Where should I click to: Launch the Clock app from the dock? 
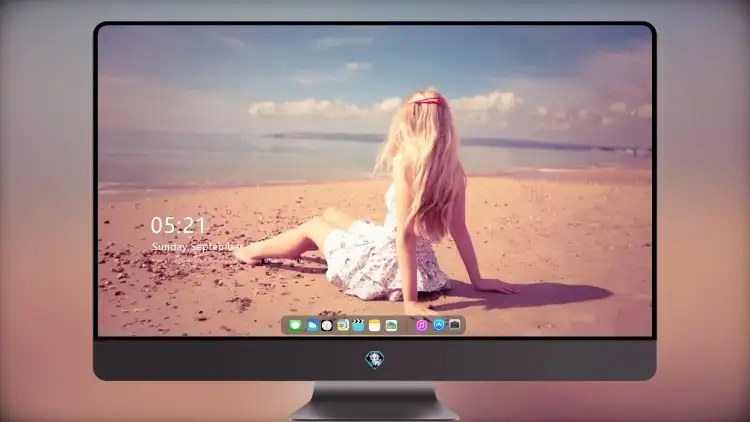click(327, 325)
